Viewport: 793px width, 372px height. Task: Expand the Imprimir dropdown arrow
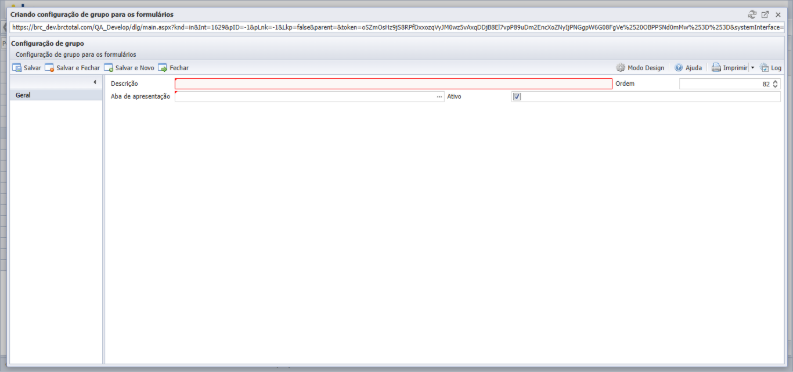[x=753, y=68]
